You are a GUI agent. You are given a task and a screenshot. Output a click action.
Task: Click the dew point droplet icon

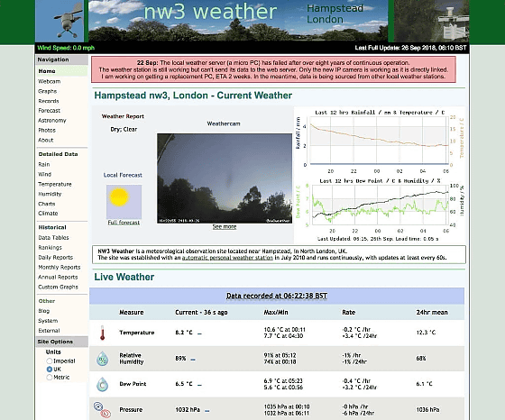[x=103, y=384]
